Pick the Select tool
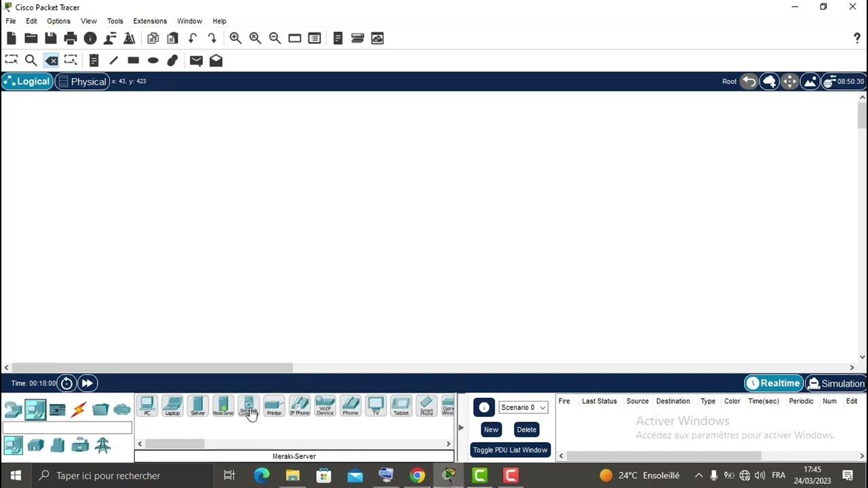The height and width of the screenshot is (488, 868). [x=12, y=60]
